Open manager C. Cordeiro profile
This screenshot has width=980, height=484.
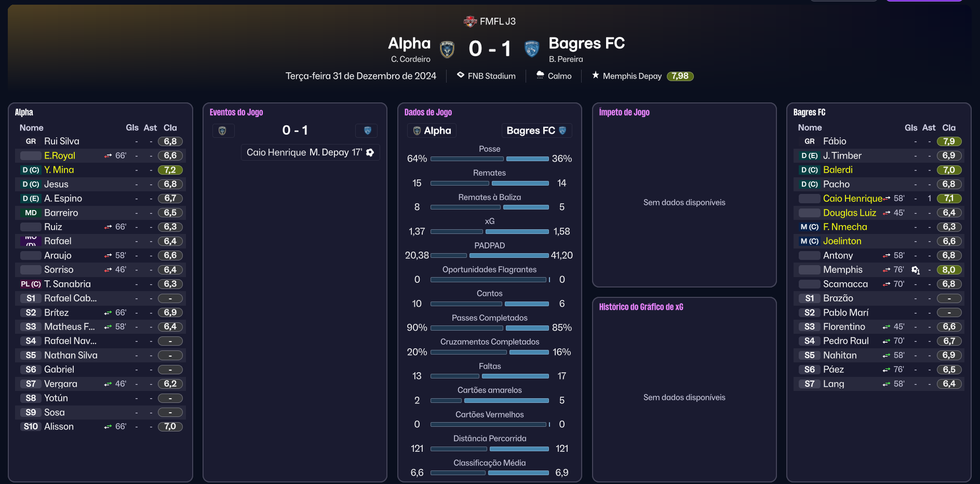pyautogui.click(x=410, y=59)
